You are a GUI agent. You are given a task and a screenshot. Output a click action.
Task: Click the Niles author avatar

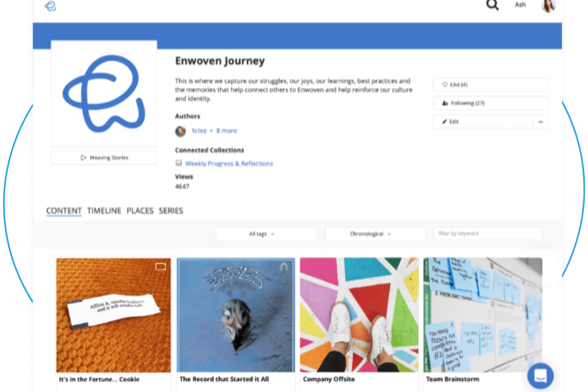[180, 131]
